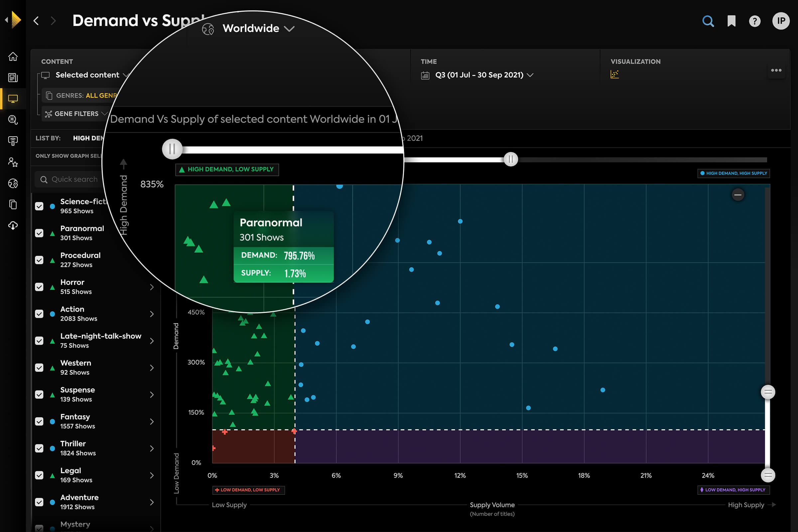Image resolution: width=798 pixels, height=532 pixels.
Task: Click the horizontal supply slider handle
Action: (511, 159)
